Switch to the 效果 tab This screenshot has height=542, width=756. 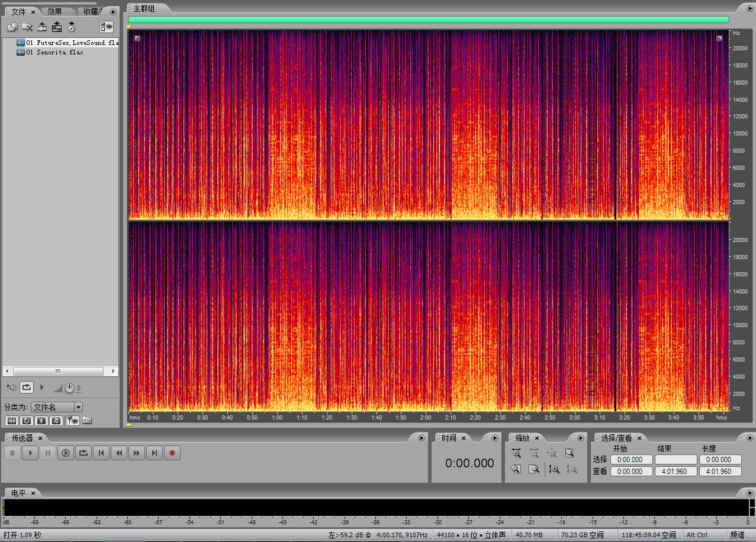pos(55,11)
